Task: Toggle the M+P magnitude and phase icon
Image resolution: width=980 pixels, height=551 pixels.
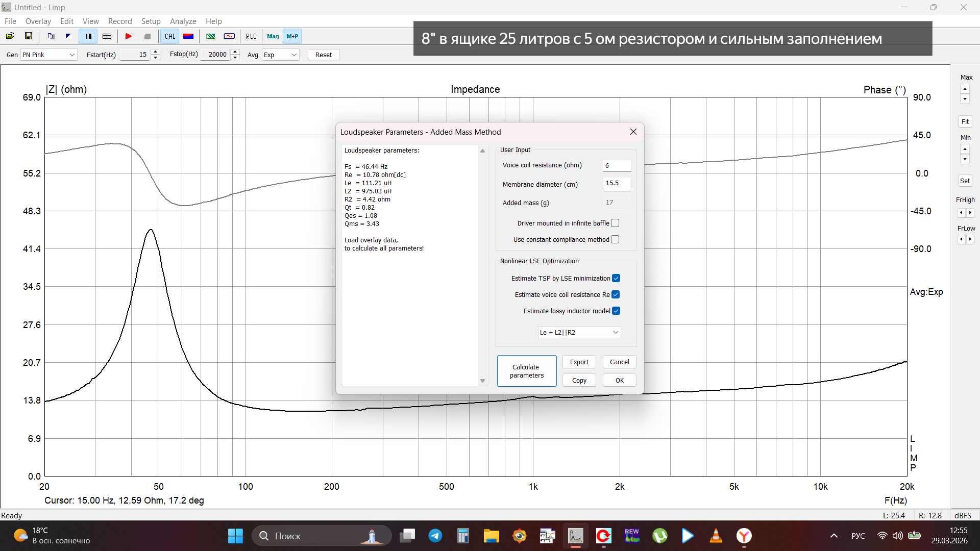Action: (292, 36)
